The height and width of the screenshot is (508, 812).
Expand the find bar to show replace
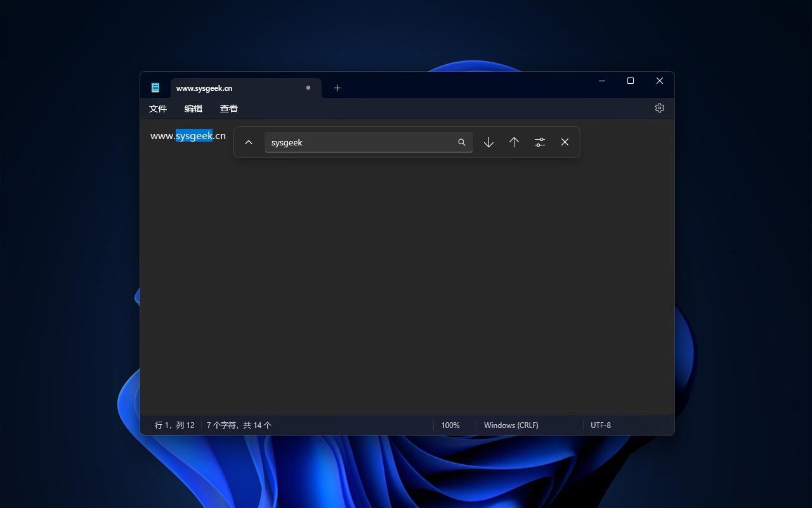tap(249, 142)
